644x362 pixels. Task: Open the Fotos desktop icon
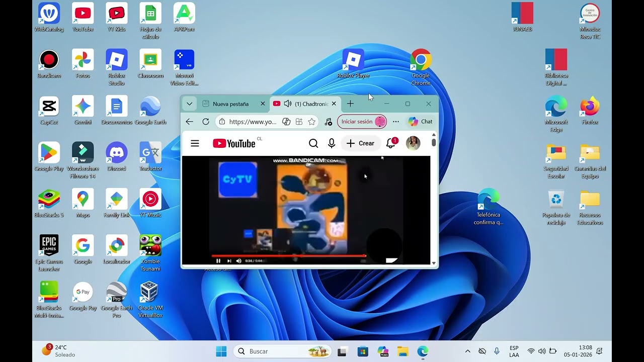pos(83,64)
